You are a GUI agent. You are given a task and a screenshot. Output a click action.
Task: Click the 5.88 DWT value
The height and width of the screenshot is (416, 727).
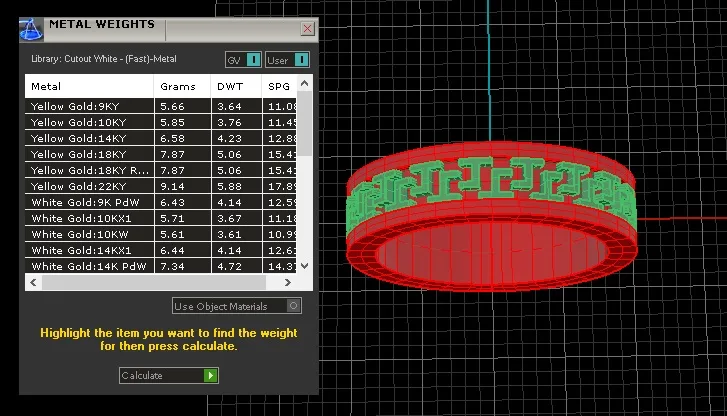pos(230,186)
